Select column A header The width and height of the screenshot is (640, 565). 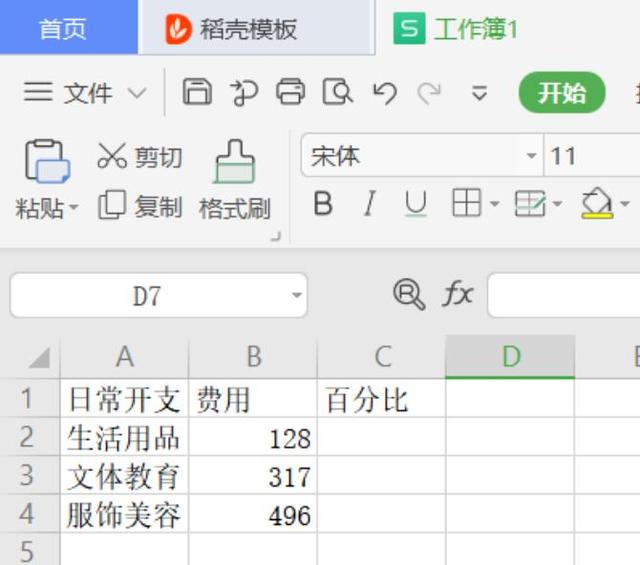(x=124, y=357)
